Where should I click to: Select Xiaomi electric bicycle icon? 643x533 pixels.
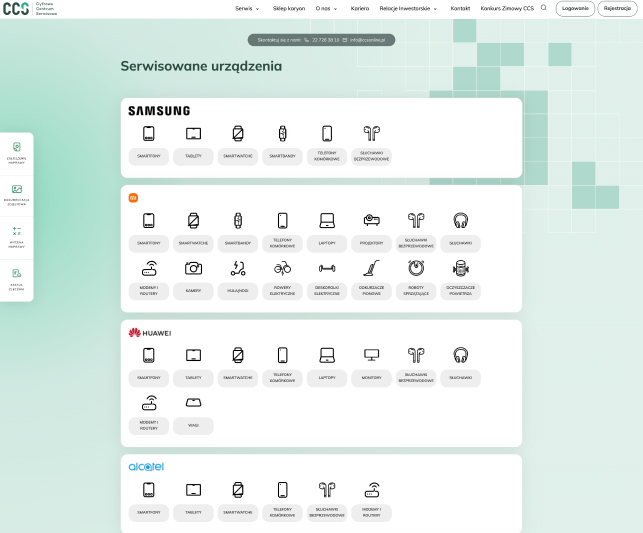(283, 267)
